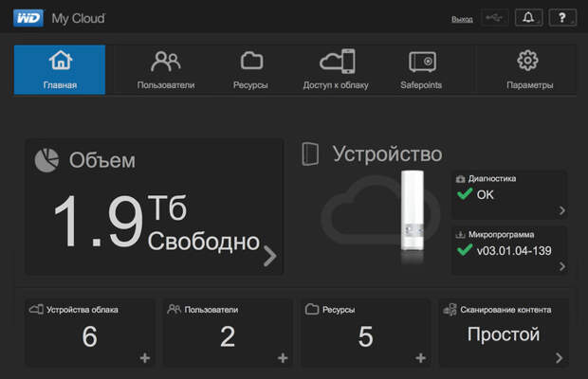Image resolution: width=588 pixels, height=379 pixels.
Task: Click the Микропрограмма download icon
Action: [x=460, y=235]
